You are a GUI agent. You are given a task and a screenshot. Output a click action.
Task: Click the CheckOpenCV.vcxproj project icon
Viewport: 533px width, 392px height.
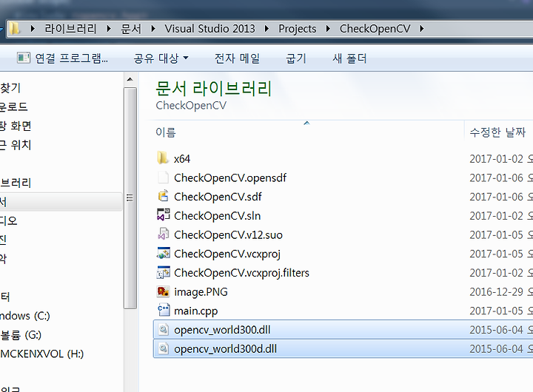[x=163, y=254]
